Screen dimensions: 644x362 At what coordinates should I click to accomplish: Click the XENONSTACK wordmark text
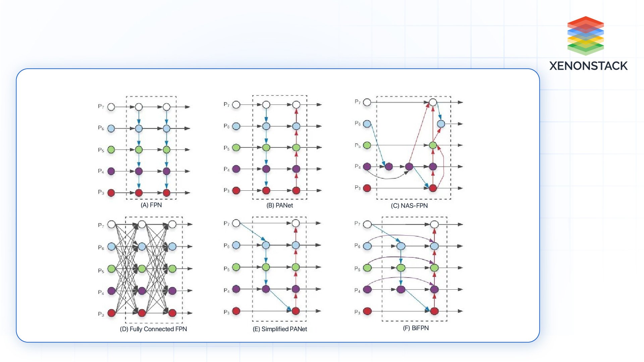pyautogui.click(x=588, y=66)
